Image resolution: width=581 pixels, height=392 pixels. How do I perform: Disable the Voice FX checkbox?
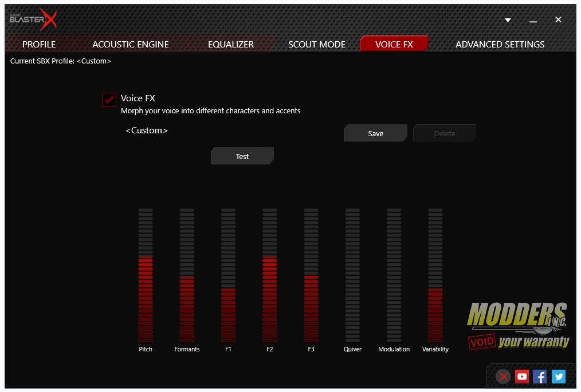tap(109, 100)
